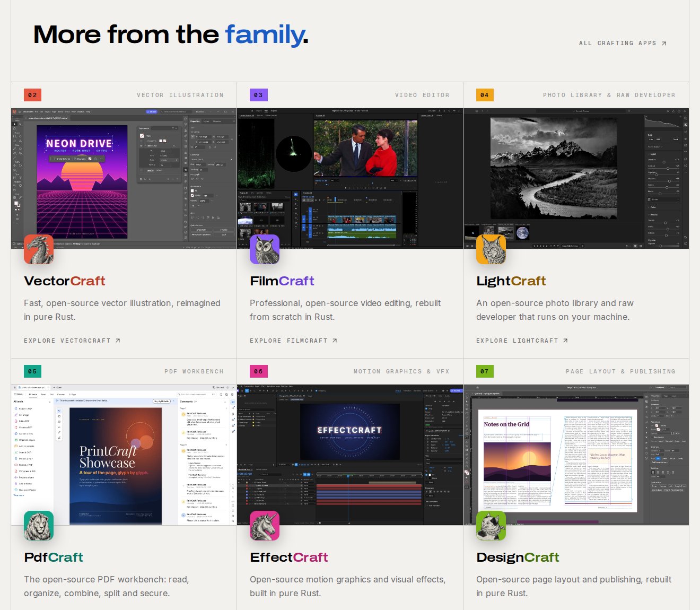Click the PdfCraft lion app icon
Viewport: 700px width, 610px height.
click(39, 526)
